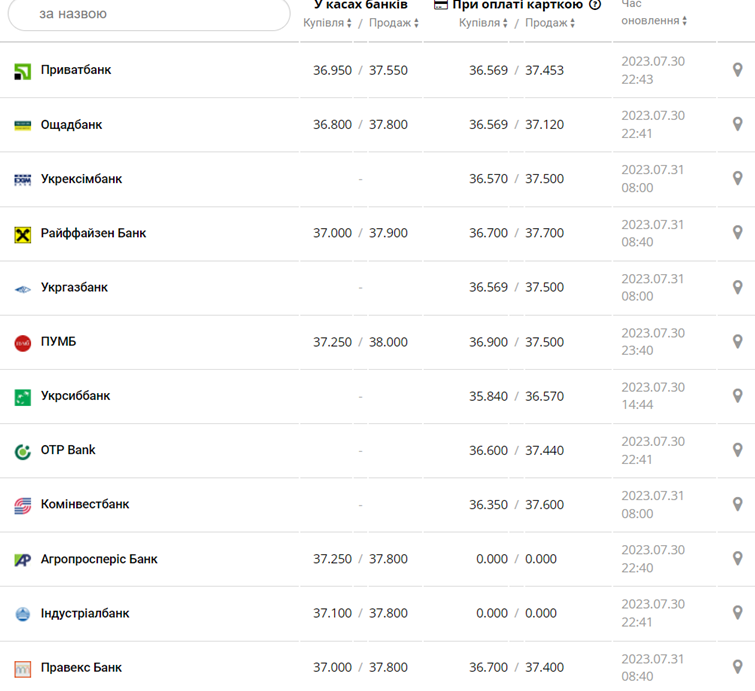755x691 pixels.
Task: Click the Райффайзен yellow logo icon
Action: pos(23,234)
